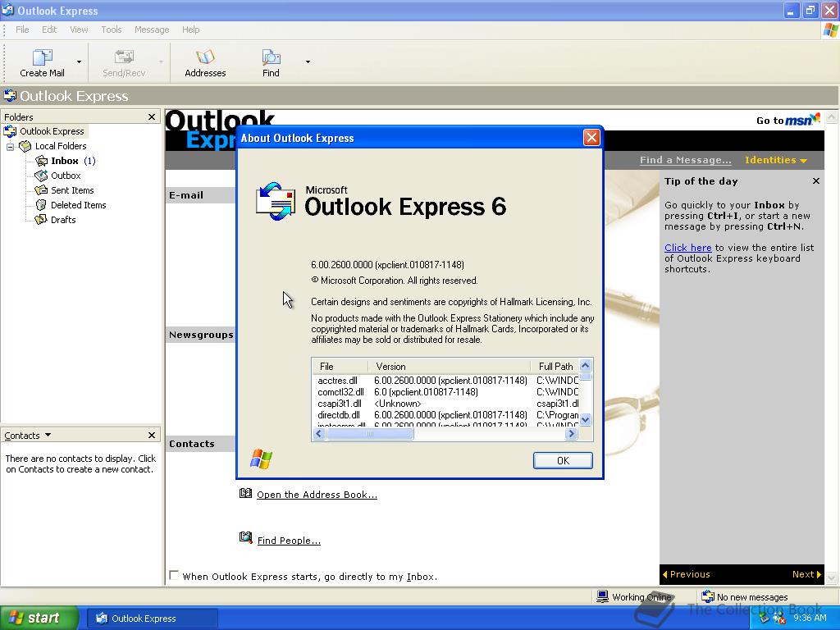Image resolution: width=840 pixels, height=630 pixels.
Task: Open the Create Mail stationery dropdown arrow
Action: (80, 62)
